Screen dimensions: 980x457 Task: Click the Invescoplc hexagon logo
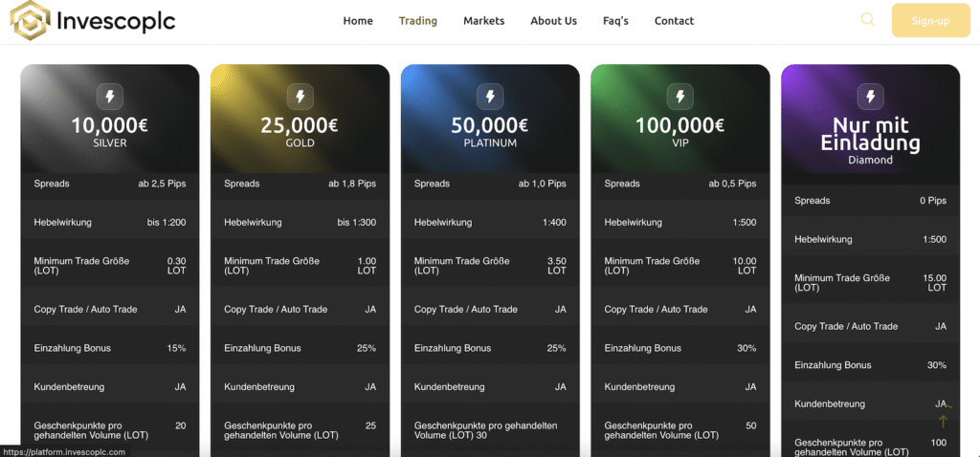[30, 20]
